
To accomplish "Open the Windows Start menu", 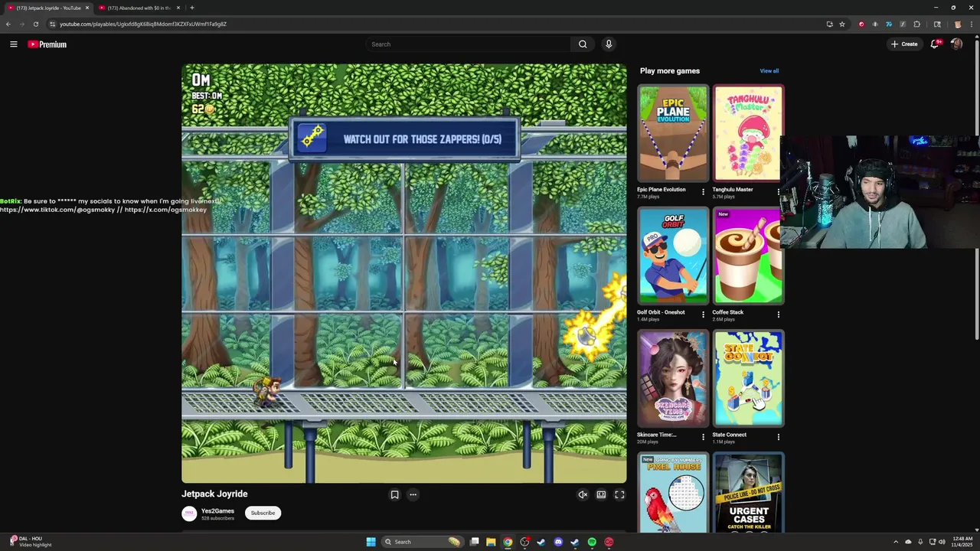I will [371, 542].
